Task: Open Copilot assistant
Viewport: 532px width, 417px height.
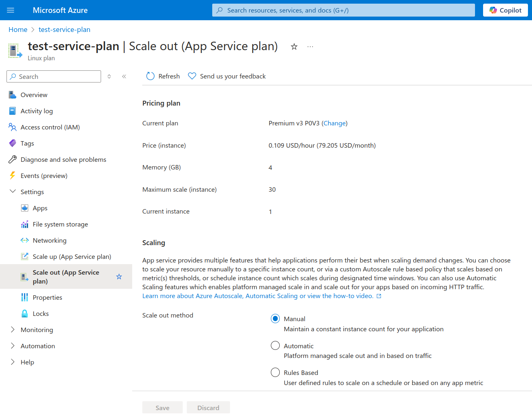Action: (x=505, y=10)
